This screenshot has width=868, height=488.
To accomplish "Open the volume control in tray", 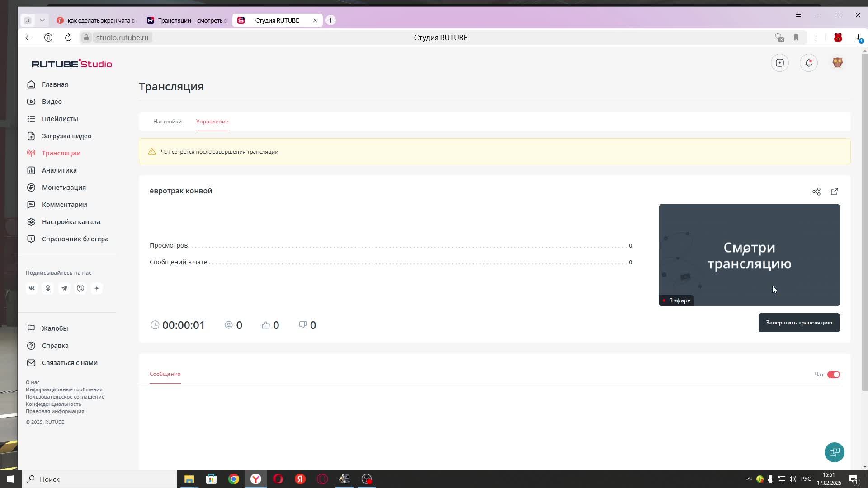I will pos(792,479).
